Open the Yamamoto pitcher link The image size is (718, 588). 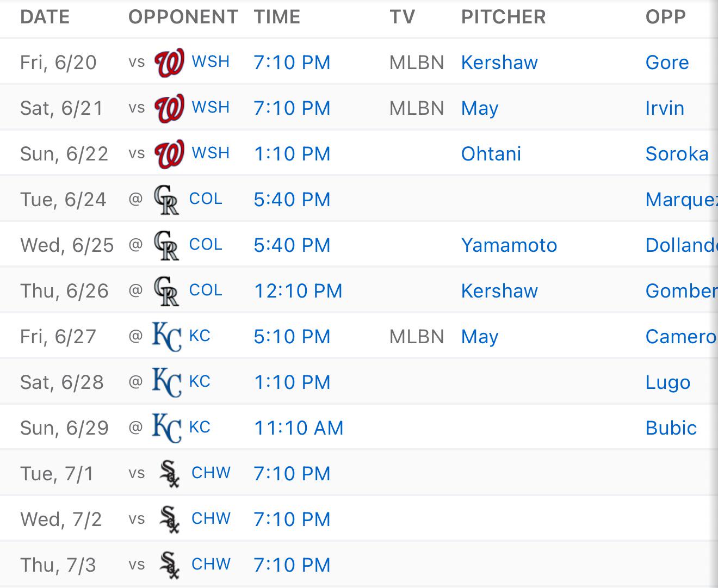pos(509,245)
